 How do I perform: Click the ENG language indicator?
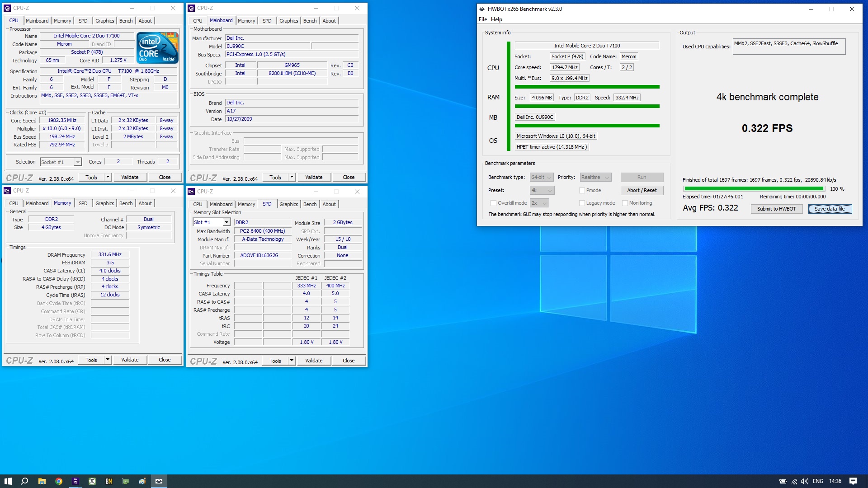click(818, 481)
